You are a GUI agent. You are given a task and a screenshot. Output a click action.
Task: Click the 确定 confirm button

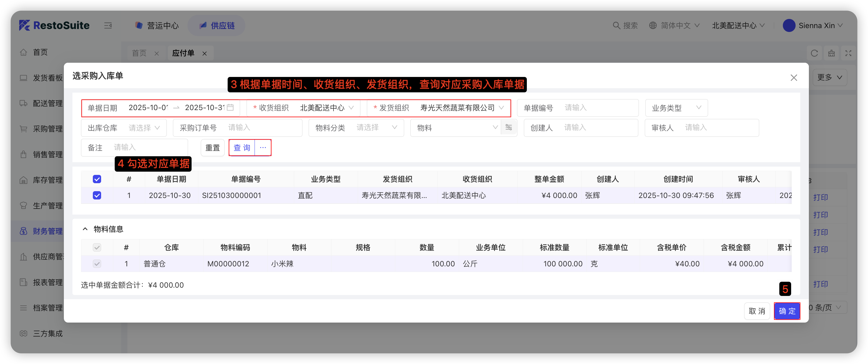pos(786,311)
